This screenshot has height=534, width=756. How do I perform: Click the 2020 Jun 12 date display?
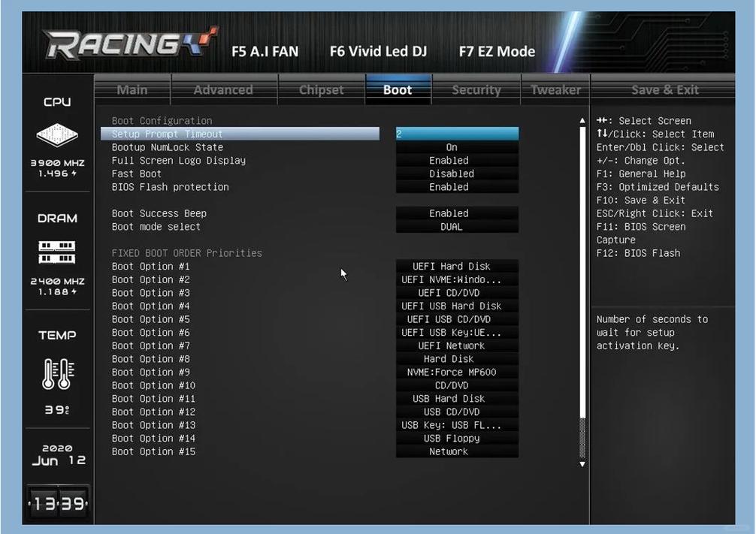pyautogui.click(x=58, y=455)
